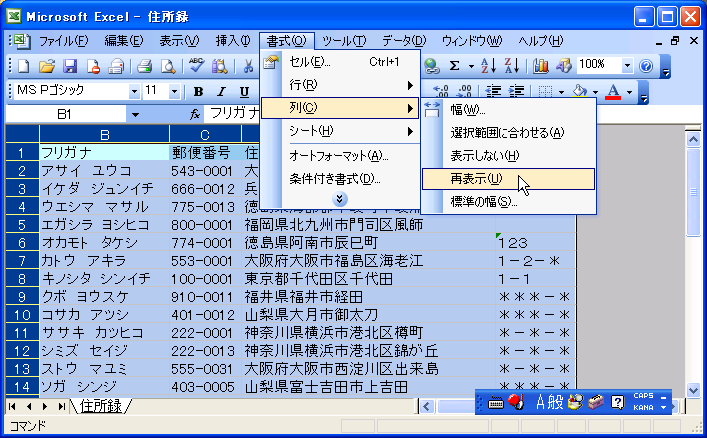
Task: Click the Decrease Indent icon
Action: tap(493, 92)
